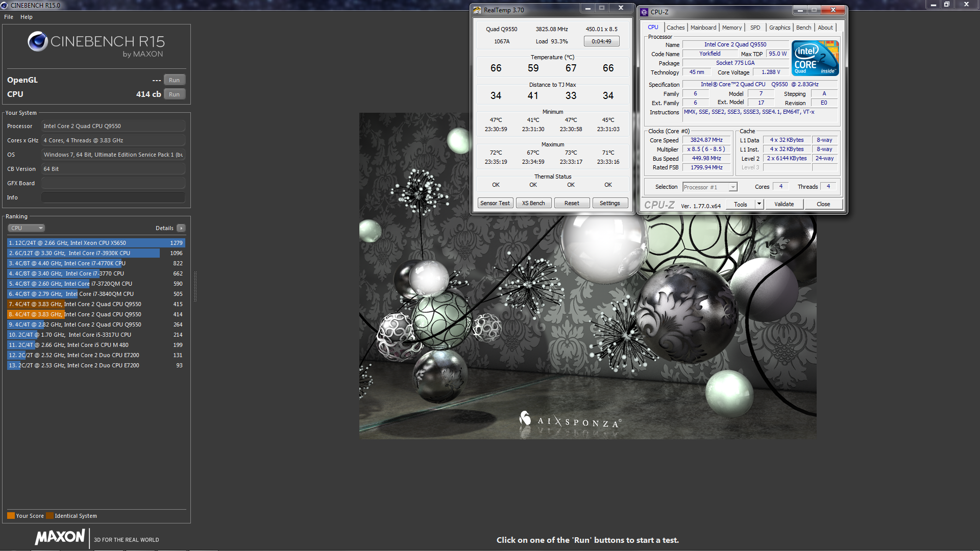980x551 pixels.
Task: Click the Core Voltage value 1.288 V
Action: click(x=771, y=72)
